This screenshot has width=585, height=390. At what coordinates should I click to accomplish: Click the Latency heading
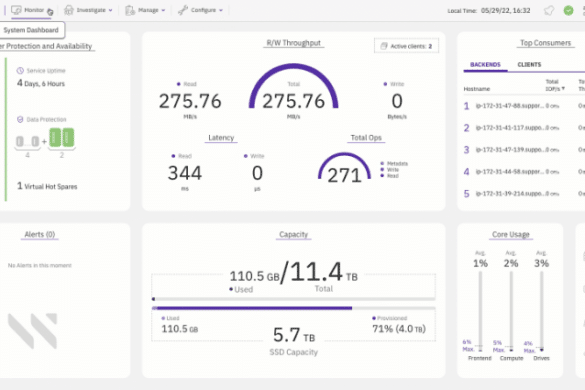[221, 138]
